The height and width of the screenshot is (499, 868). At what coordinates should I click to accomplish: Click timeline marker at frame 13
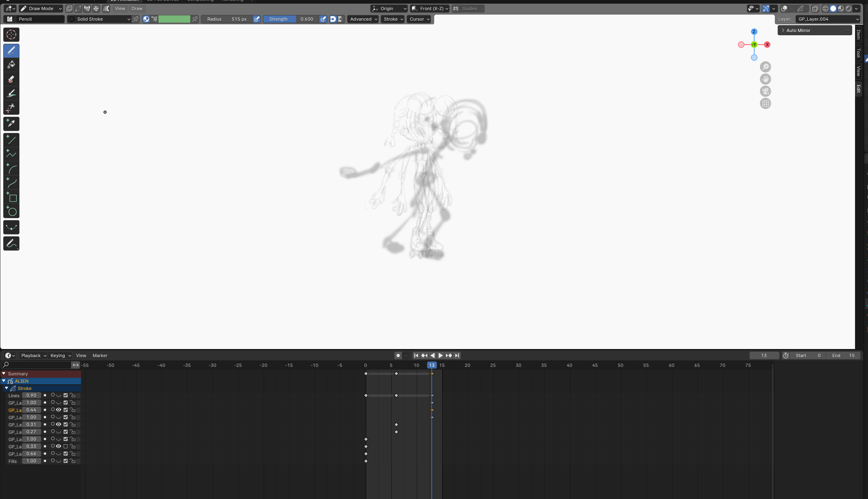[x=432, y=365]
